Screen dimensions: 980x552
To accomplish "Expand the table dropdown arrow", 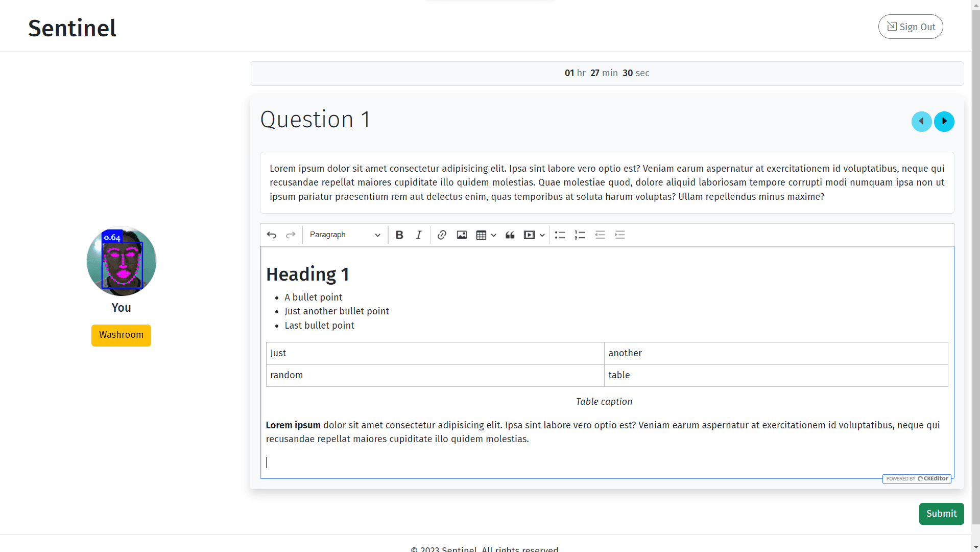I will pos(494,235).
